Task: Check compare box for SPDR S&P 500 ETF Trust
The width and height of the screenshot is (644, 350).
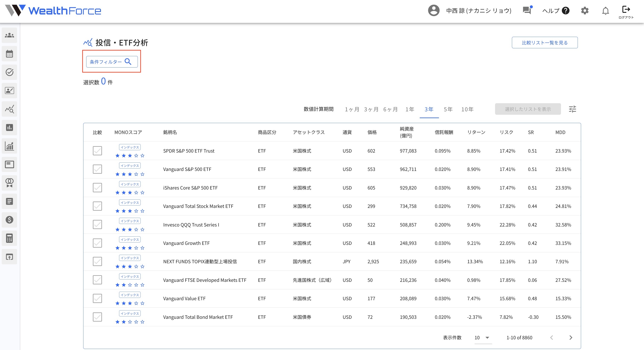Action: (x=97, y=151)
